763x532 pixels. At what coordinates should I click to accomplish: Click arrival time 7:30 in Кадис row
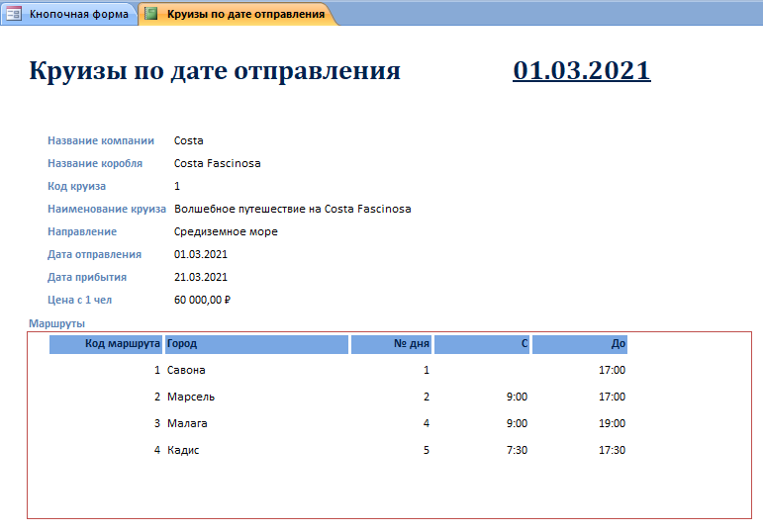pos(517,450)
